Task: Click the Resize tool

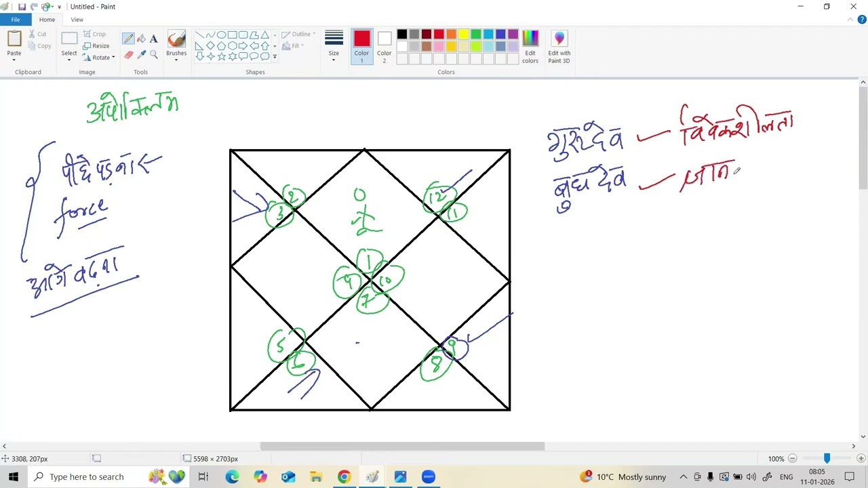Action: pyautogui.click(x=96, y=45)
